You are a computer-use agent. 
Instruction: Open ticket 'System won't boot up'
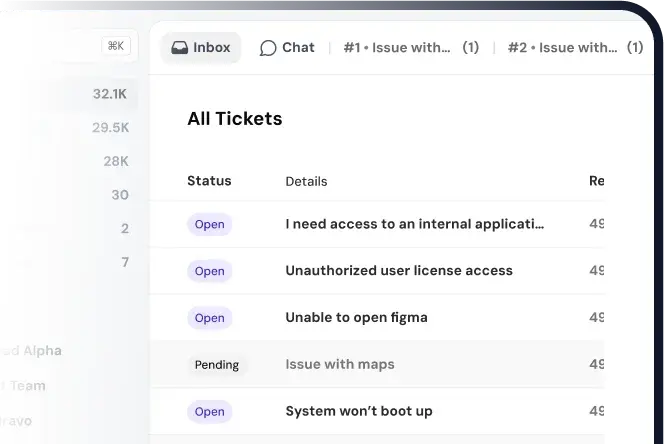point(377,411)
